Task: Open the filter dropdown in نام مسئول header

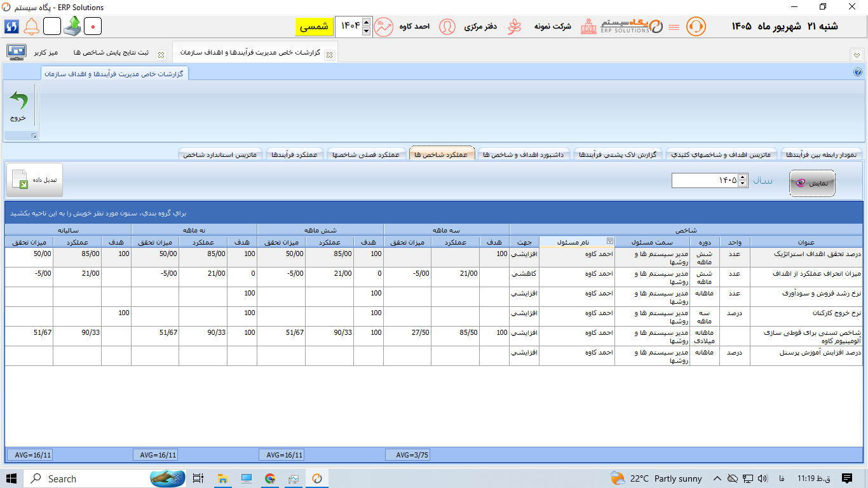Action: pos(611,241)
